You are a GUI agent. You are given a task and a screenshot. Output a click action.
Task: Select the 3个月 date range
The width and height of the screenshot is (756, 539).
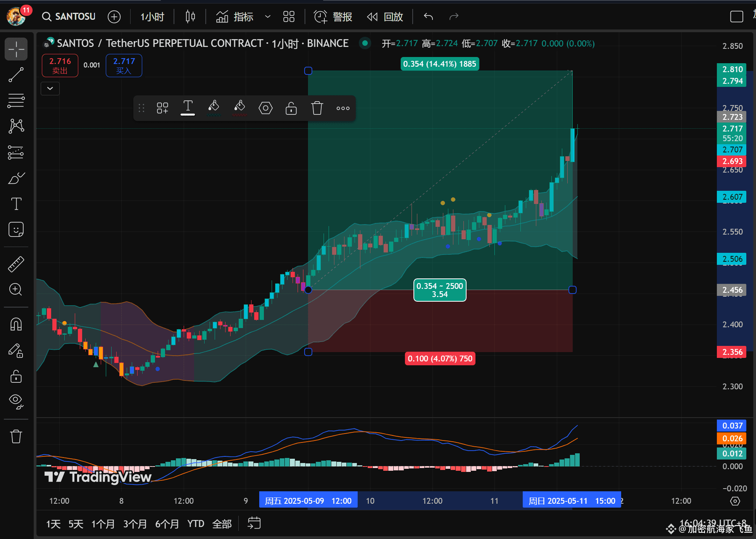pyautogui.click(x=135, y=524)
